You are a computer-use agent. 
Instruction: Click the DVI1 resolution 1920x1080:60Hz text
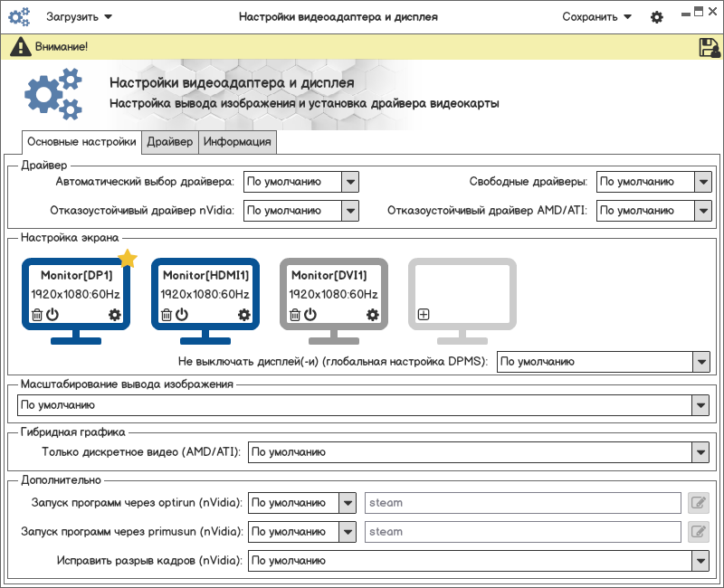[x=333, y=295]
